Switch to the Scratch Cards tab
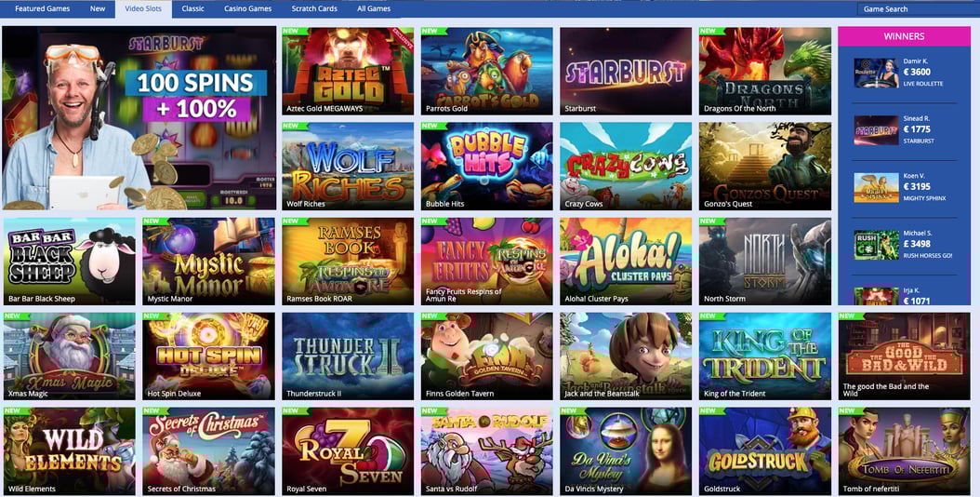Screen dimensions: 980x497 click(314, 8)
